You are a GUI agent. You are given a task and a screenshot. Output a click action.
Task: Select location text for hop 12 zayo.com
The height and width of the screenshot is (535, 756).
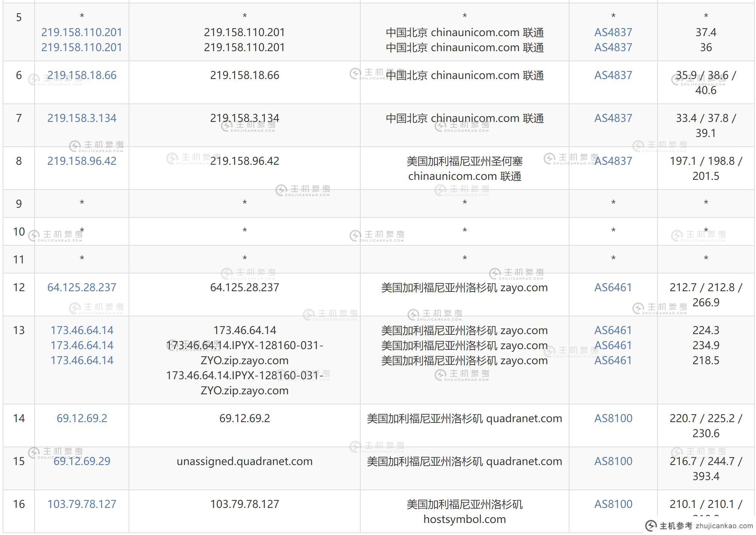pos(465,287)
